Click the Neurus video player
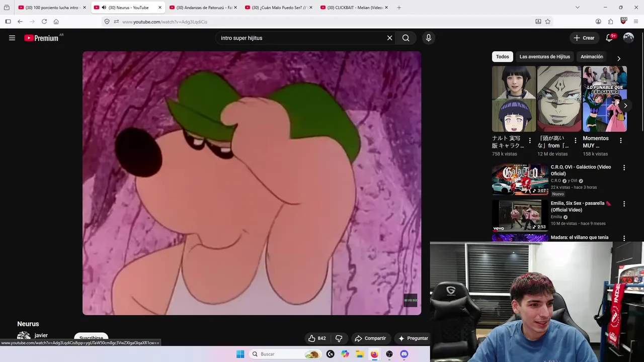 tap(252, 183)
